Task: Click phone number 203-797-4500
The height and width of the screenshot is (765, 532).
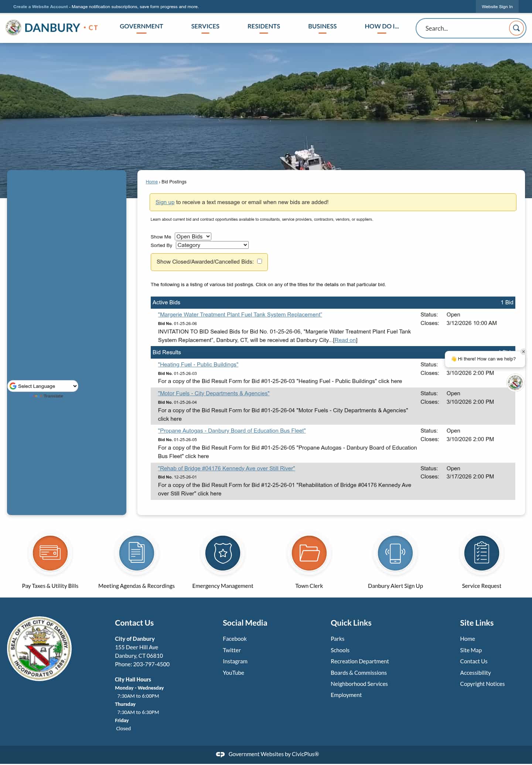Action: tap(151, 664)
